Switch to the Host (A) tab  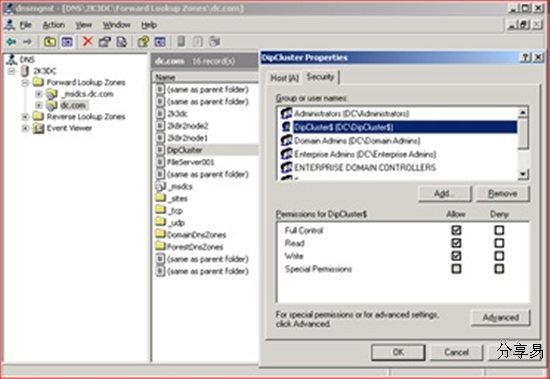[284, 78]
